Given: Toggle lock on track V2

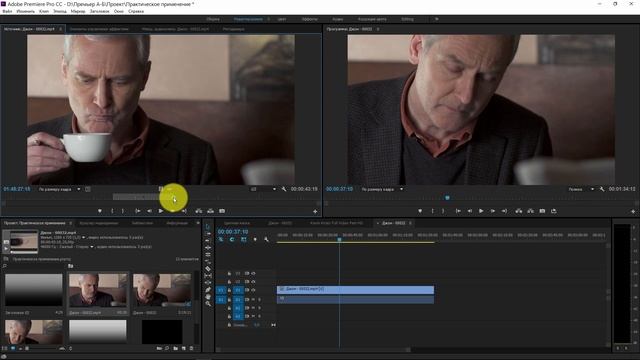Looking at the screenshot, I should coord(229,282).
